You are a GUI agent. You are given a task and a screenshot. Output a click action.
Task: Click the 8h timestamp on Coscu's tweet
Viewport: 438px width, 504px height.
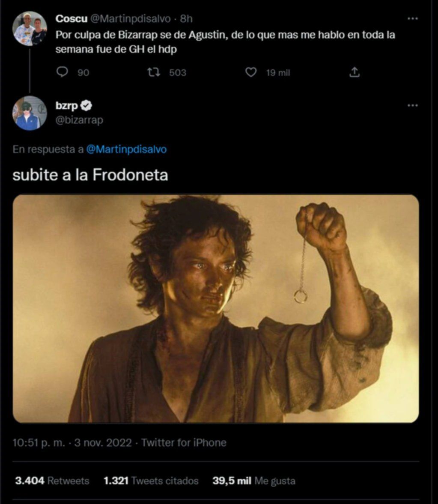click(187, 19)
